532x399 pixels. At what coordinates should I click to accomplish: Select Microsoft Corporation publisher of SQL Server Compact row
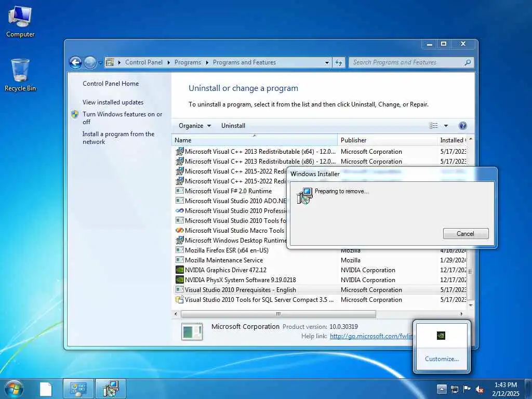[x=371, y=300]
